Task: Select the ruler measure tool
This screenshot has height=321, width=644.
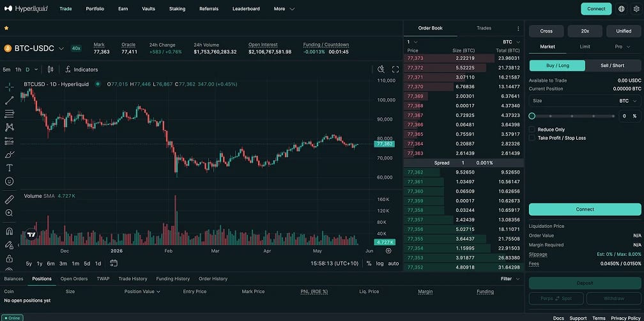Action: 10,200
